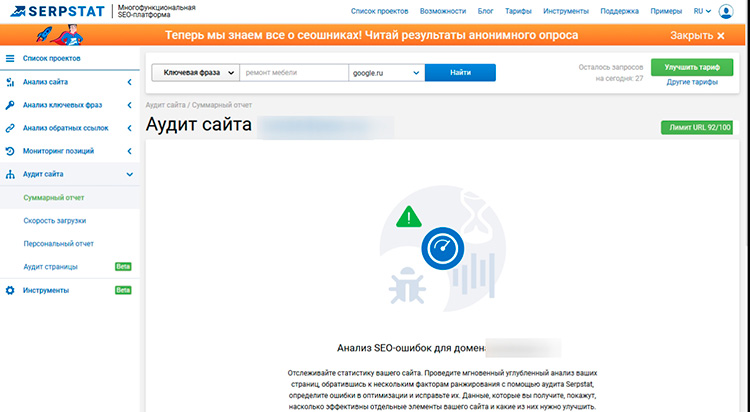The image size is (750, 412).
Task: Click the gear icon for Инструменты
Action: coord(10,290)
